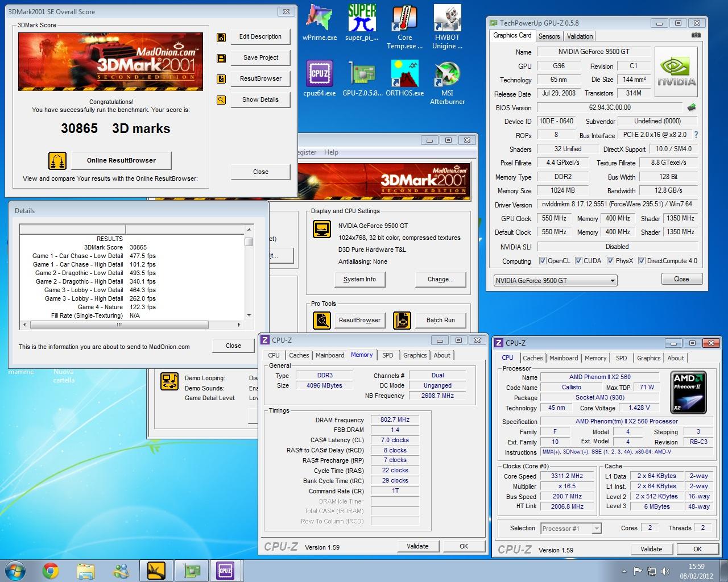The height and width of the screenshot is (582, 728).
Task: Open the Graphics tab in CPU-Z Memory window
Action: 415,355
